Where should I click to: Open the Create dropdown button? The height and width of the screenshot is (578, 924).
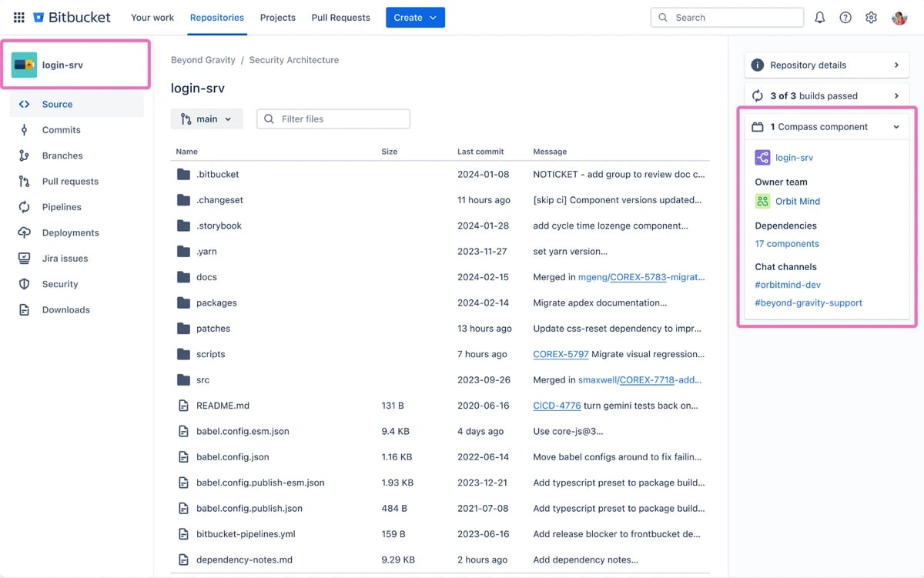415,18
